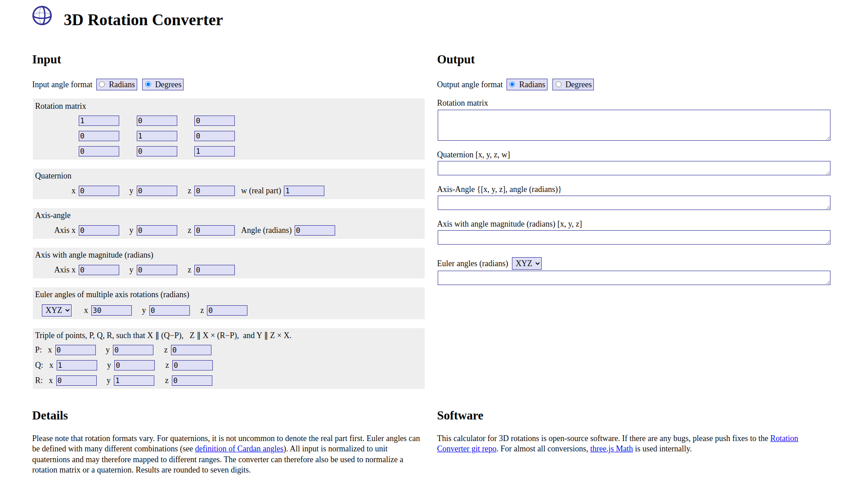This screenshot has height=504, width=848.
Task: Click point P y input field
Action: (133, 350)
